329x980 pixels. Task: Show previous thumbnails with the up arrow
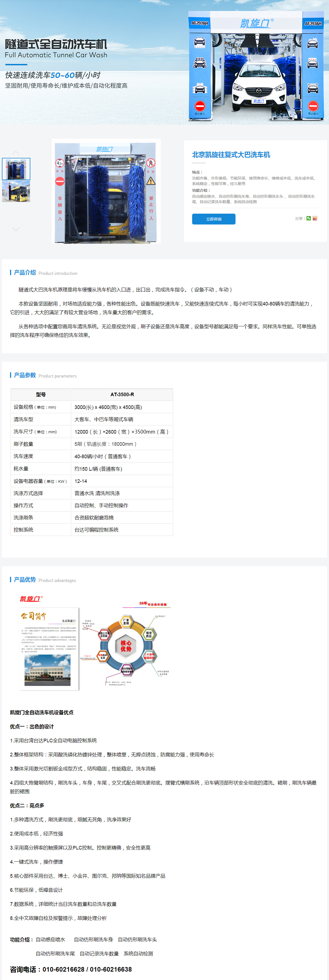[x=16, y=152]
